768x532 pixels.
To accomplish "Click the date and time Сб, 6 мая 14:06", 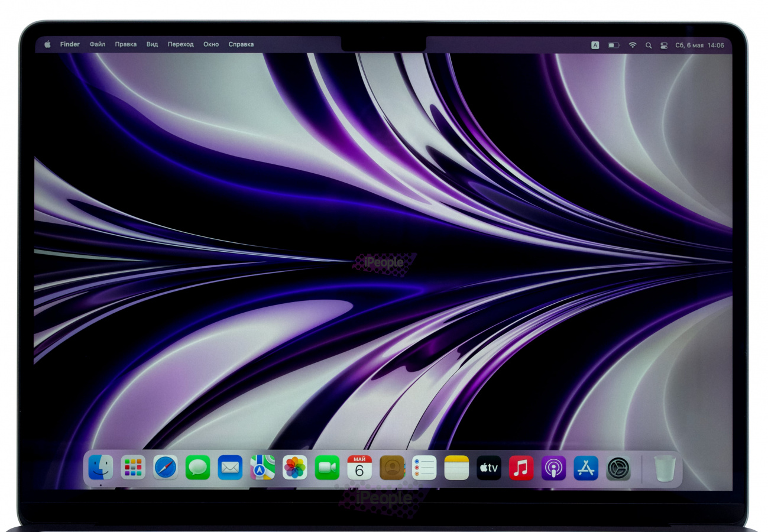I will 700,45.
